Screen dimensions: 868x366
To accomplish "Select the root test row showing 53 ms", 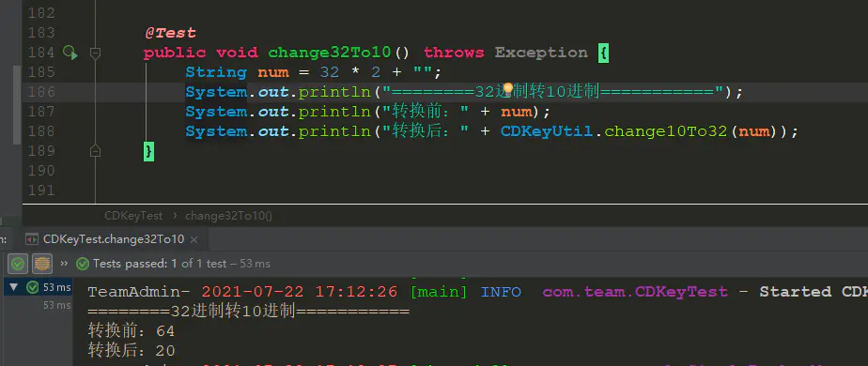I will click(39, 287).
